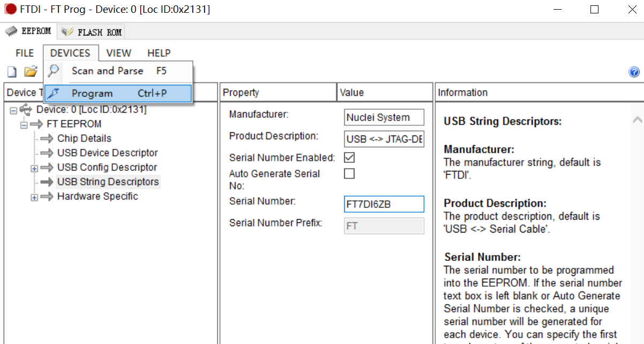The width and height of the screenshot is (644, 344).
Task: Click the blue help question mark icon
Action: coord(634,72)
